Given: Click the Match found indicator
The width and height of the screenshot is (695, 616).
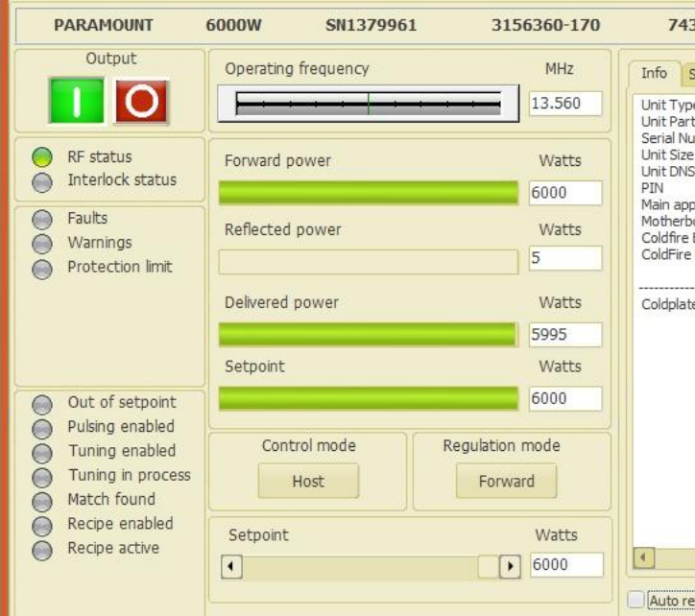Looking at the screenshot, I should [42, 501].
